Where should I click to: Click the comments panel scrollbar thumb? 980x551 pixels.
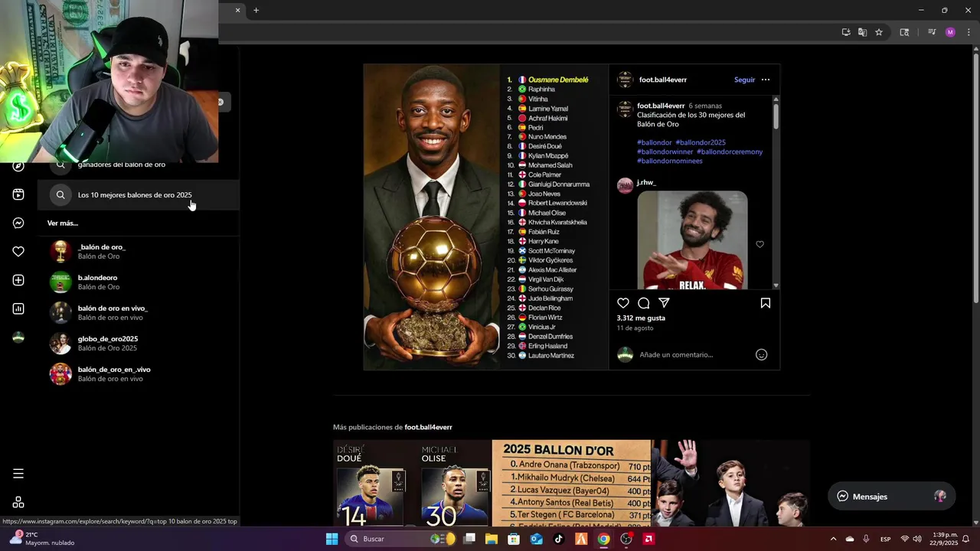pos(776,115)
